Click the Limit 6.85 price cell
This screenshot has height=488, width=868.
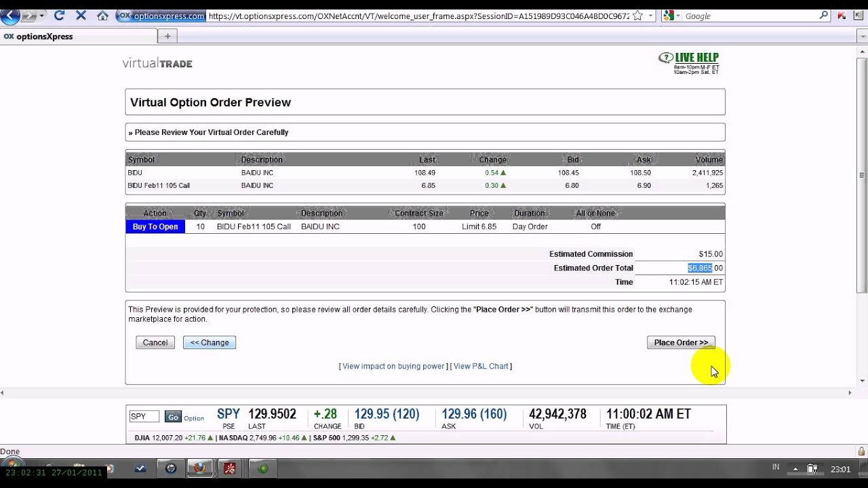(479, 227)
